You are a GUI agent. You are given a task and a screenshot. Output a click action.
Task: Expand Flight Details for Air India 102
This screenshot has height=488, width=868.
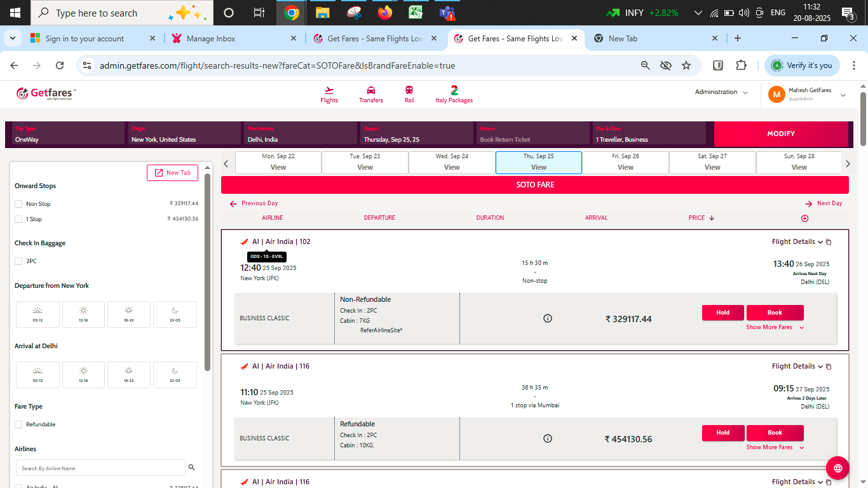click(x=797, y=241)
